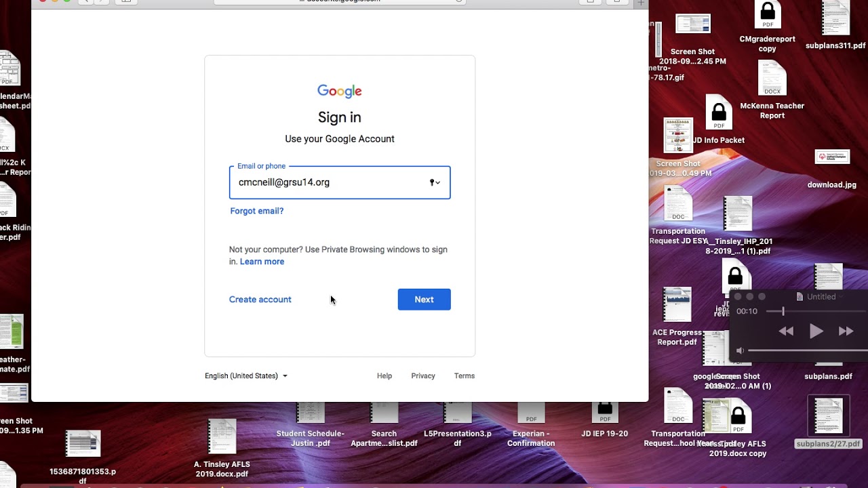Select the CMgradereport copy PDF icon
The height and width of the screenshot is (488, 868).
(x=768, y=16)
